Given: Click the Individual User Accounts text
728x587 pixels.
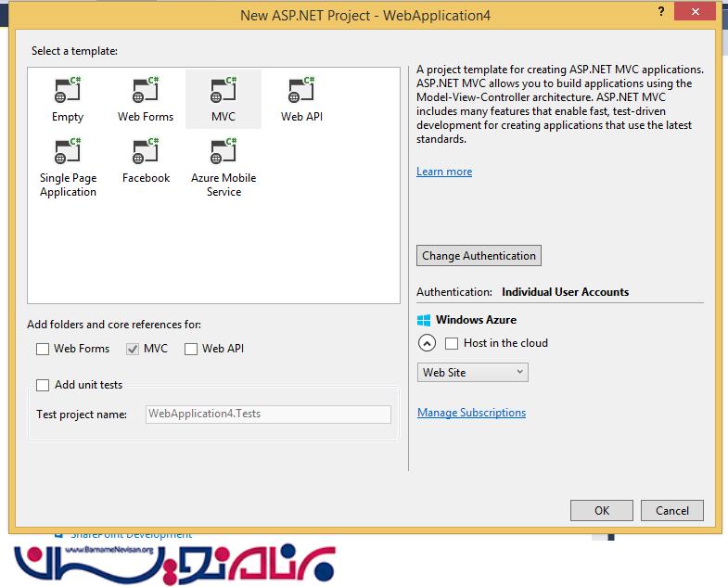Looking at the screenshot, I should click(565, 292).
